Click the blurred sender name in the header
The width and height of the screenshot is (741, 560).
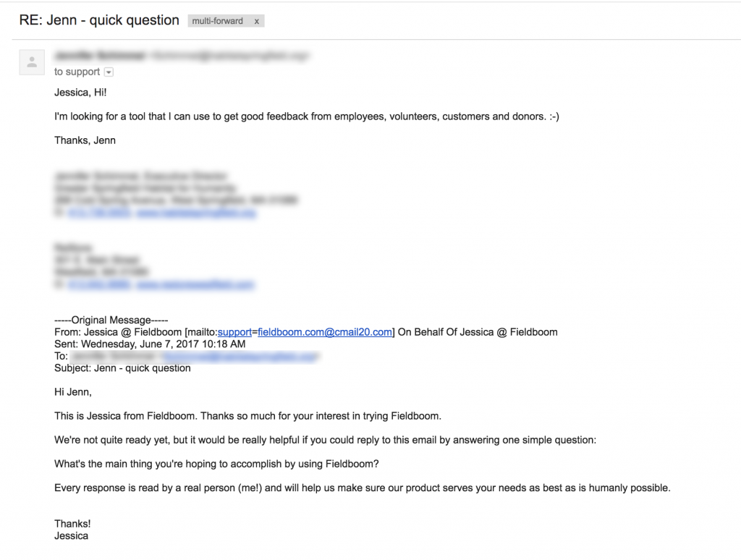coord(99,55)
